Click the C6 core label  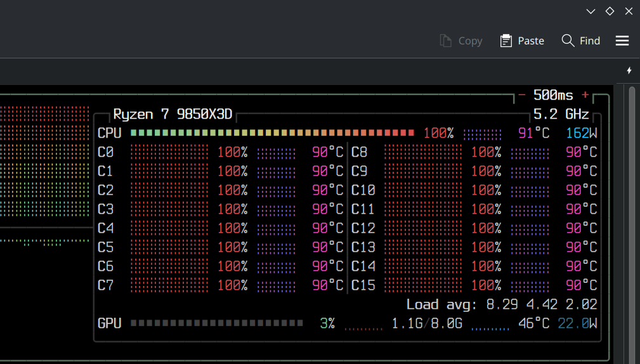(x=105, y=266)
